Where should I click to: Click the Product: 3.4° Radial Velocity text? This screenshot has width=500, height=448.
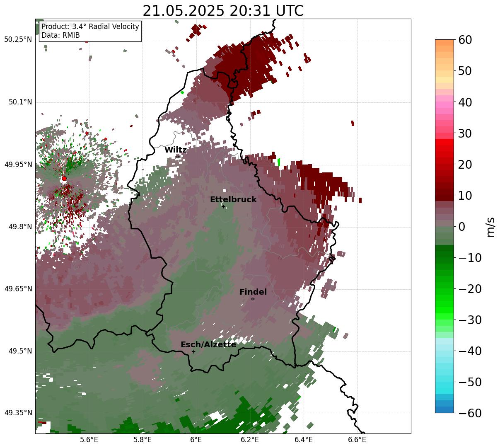click(x=90, y=27)
